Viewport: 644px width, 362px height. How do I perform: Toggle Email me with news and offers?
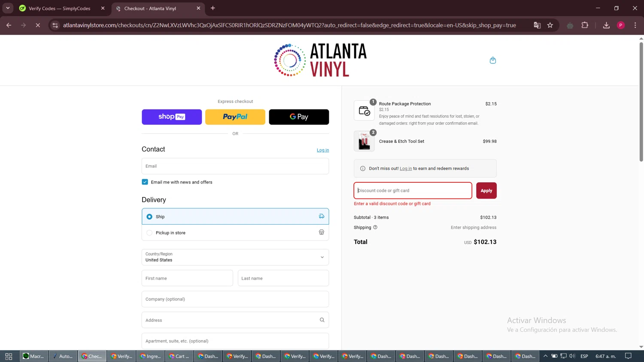(145, 182)
